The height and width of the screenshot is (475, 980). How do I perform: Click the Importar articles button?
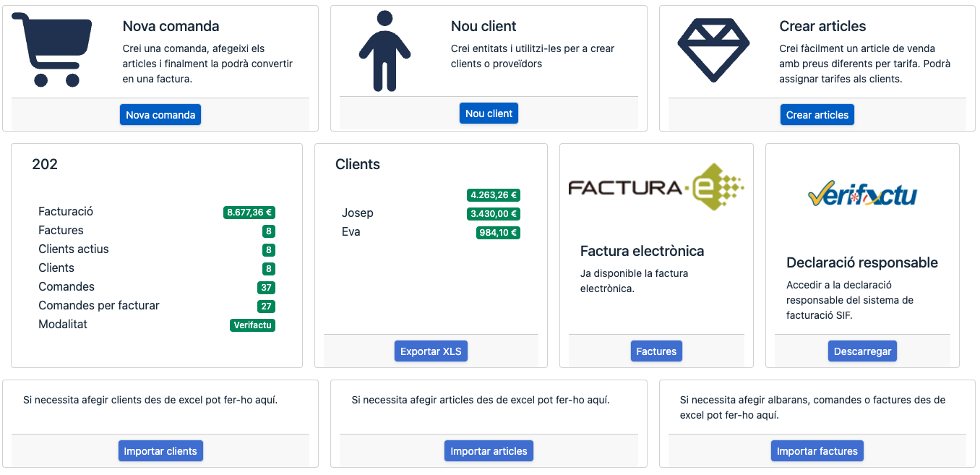[x=489, y=451]
